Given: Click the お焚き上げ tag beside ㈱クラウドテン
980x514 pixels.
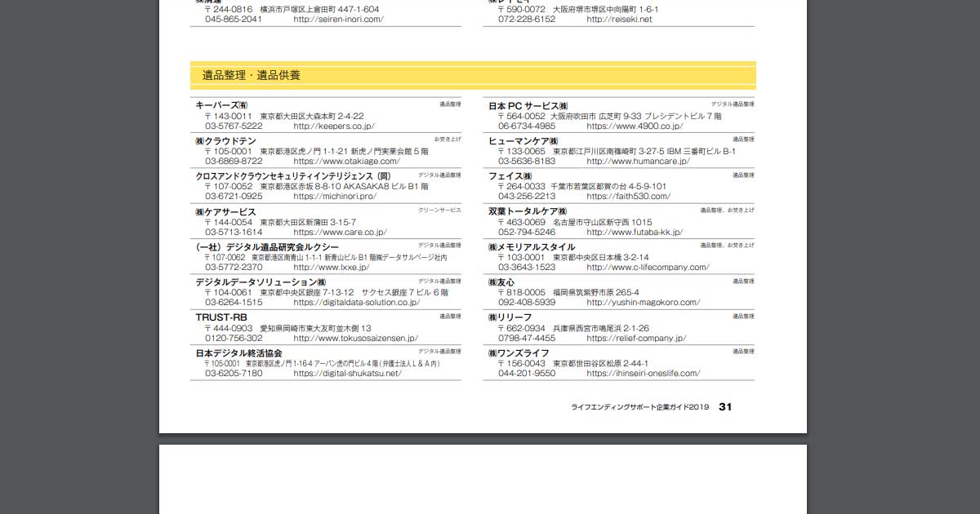Looking at the screenshot, I should tap(448, 140).
